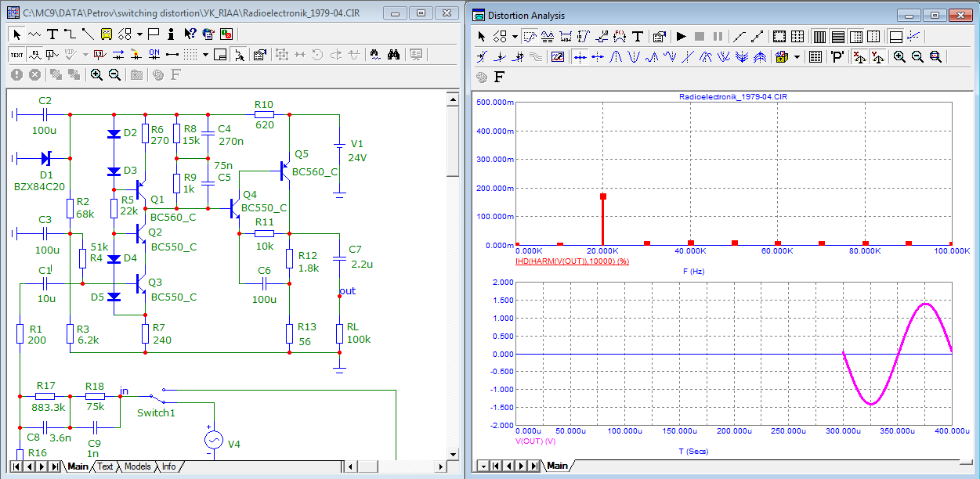Select the Peak cursor function icon
The image size is (980, 479).
[617, 56]
